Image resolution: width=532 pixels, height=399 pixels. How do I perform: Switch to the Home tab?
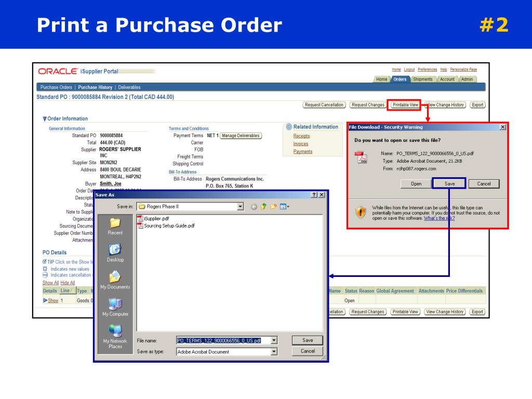tap(381, 79)
